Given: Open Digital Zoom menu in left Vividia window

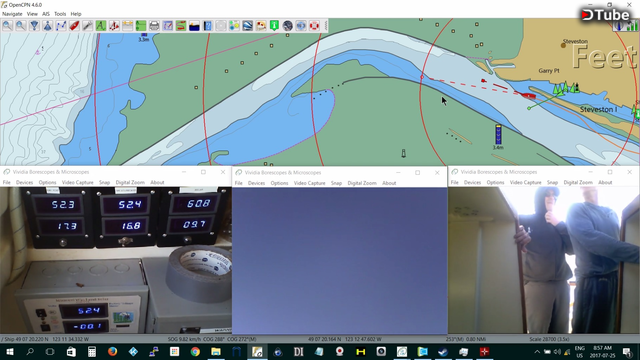Looking at the screenshot, I should 130,182.
